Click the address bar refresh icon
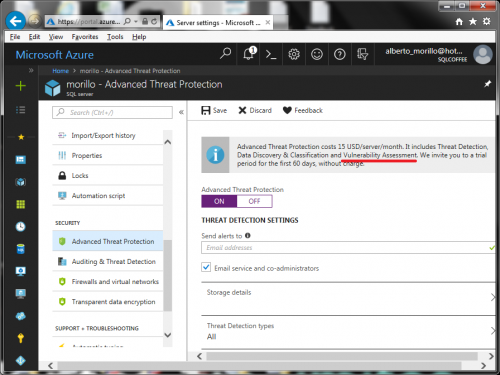Viewport: 500px width, 375px height. 154,22
